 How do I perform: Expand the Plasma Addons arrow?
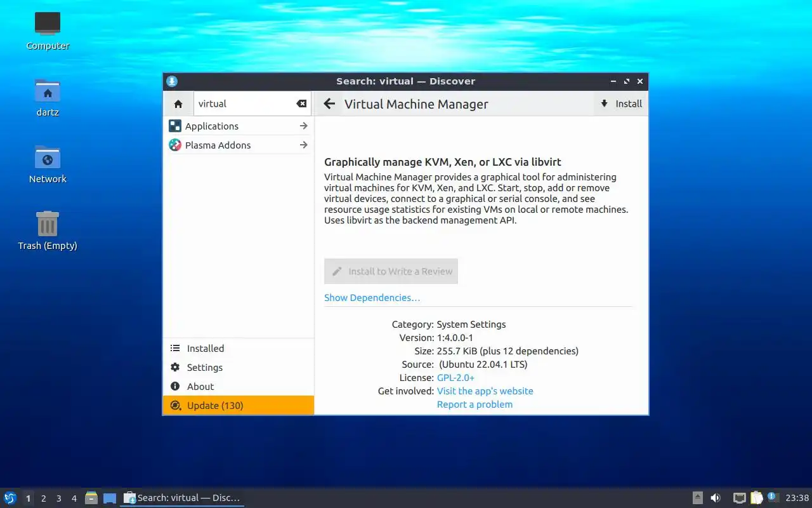tap(304, 145)
